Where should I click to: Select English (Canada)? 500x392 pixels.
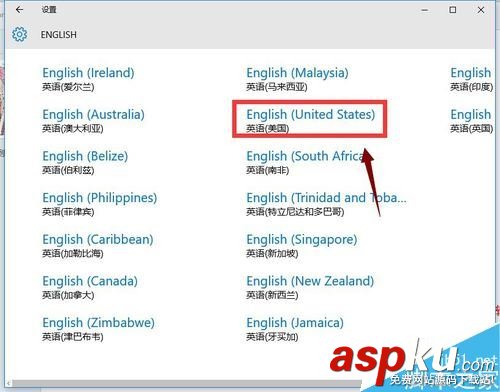(x=90, y=287)
